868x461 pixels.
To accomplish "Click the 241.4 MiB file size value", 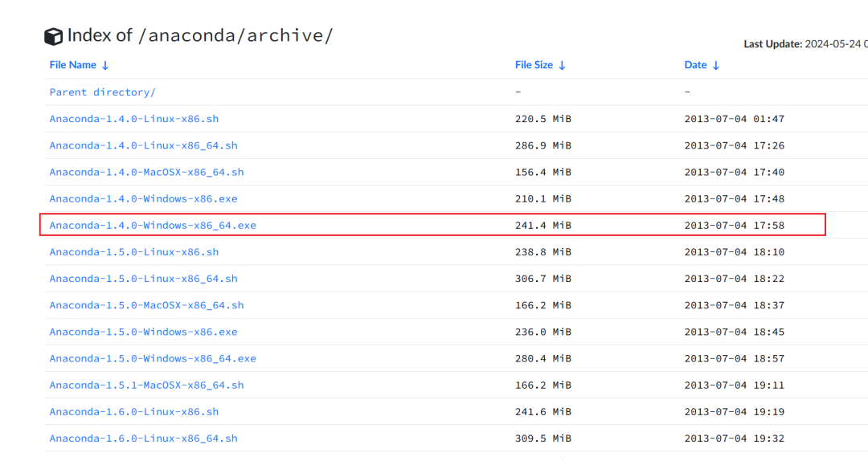I will coord(543,225).
